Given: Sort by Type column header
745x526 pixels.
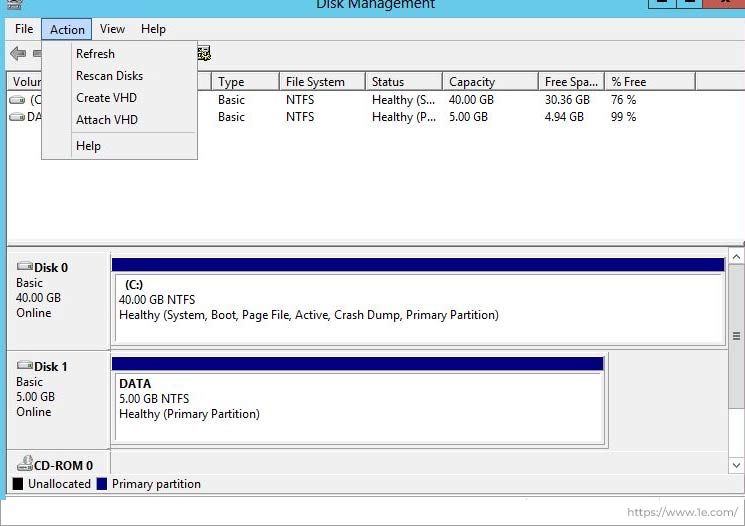Looking at the screenshot, I should [x=245, y=82].
